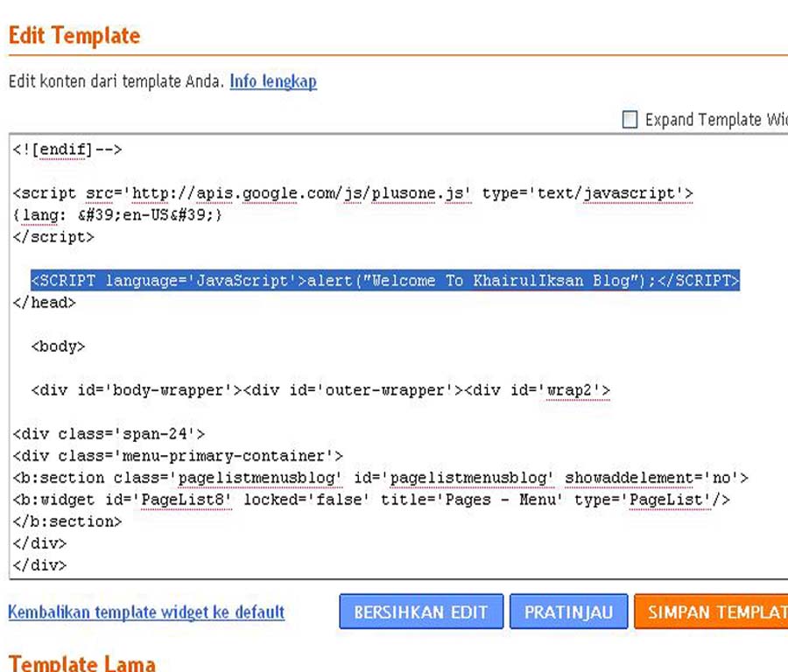788x672 pixels.
Task: Click the </head> closing tag line
Action: coord(45,303)
